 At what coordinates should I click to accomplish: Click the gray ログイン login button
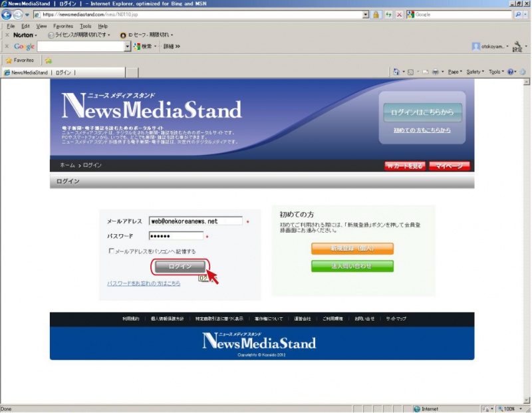[x=180, y=267]
